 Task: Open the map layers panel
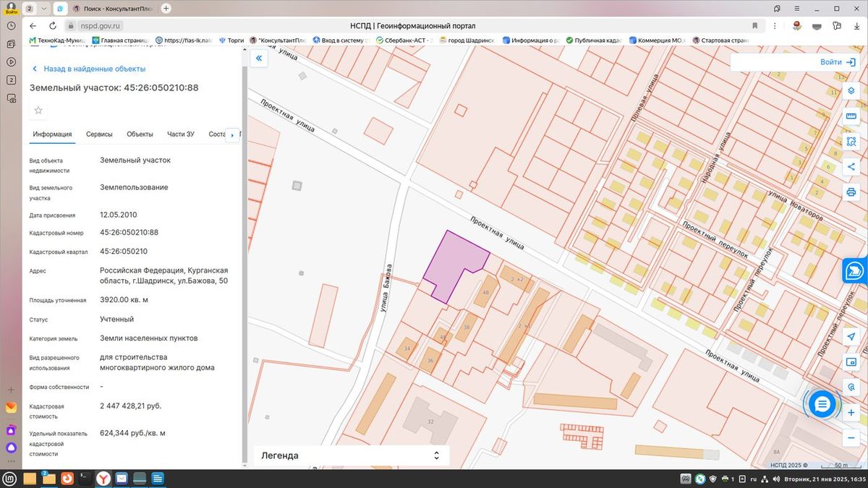851,92
